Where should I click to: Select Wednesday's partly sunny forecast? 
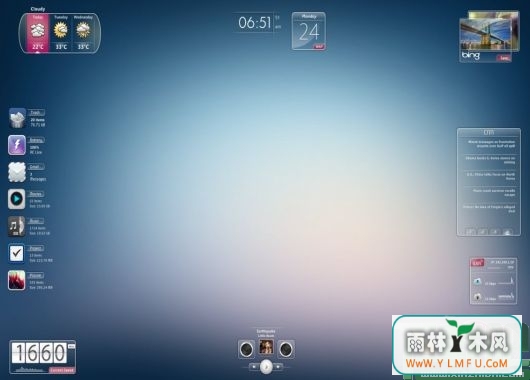click(83, 33)
